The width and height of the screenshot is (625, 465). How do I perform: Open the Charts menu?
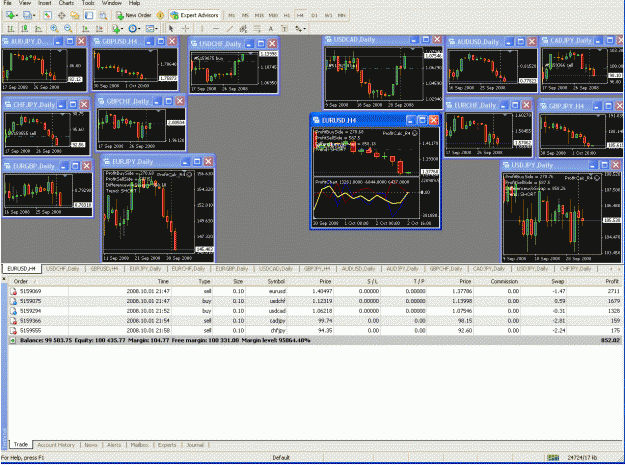(66, 3)
